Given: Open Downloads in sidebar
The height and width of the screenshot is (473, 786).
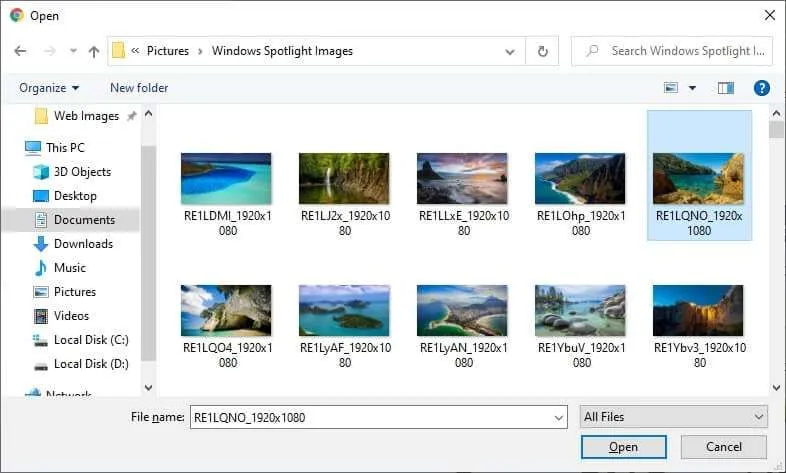Looking at the screenshot, I should [x=83, y=244].
